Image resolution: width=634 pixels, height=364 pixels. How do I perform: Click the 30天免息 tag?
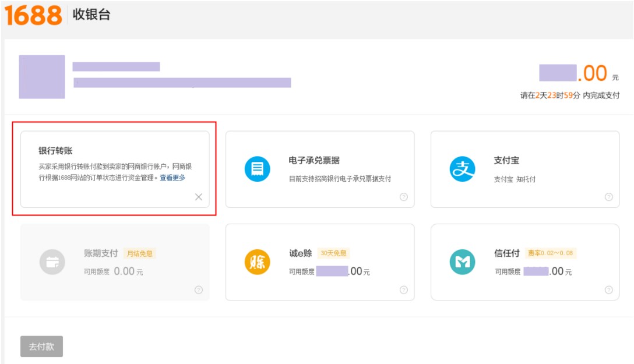click(333, 253)
